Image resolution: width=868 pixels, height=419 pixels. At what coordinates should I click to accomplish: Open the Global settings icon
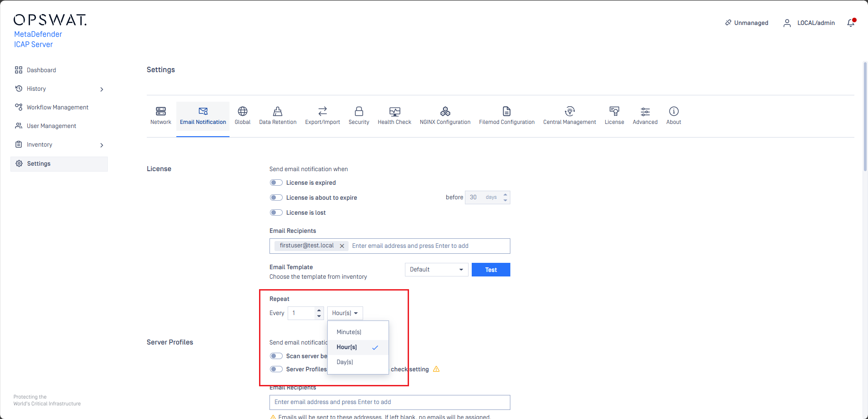243,111
